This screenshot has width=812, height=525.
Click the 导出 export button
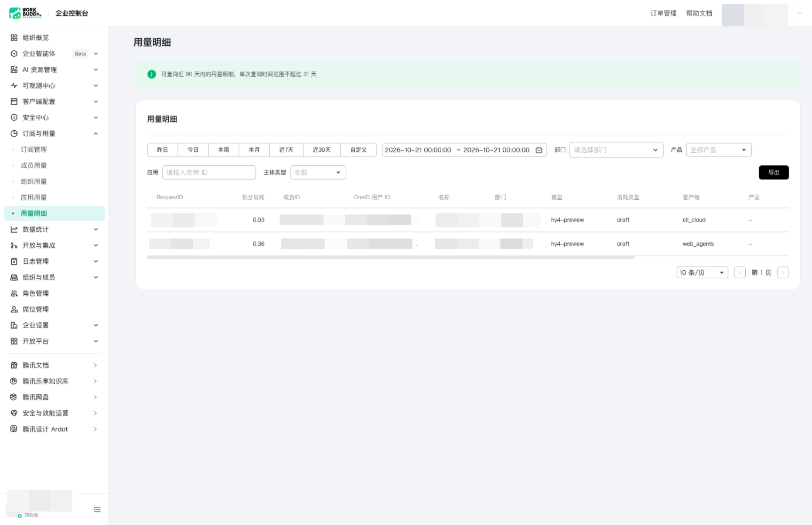[773, 172]
